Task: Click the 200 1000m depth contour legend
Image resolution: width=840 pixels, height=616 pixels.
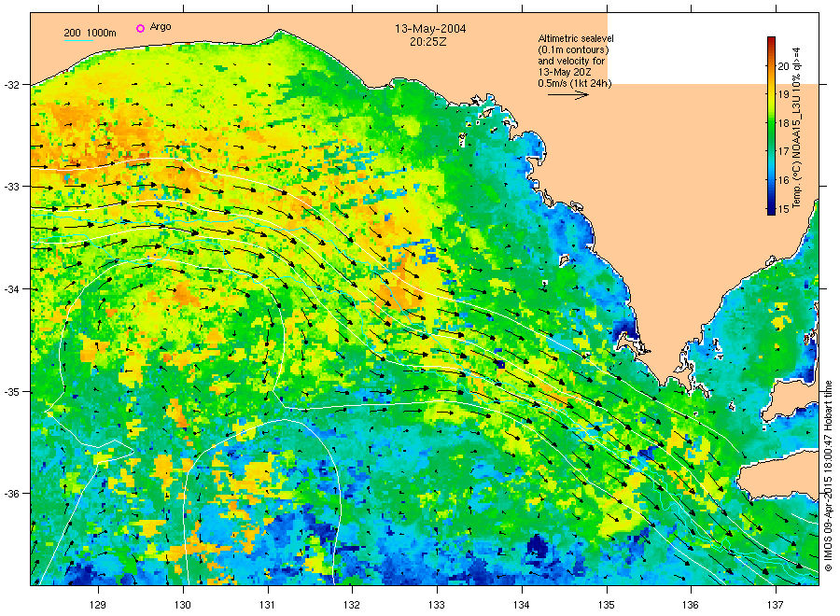Action: [x=90, y=34]
